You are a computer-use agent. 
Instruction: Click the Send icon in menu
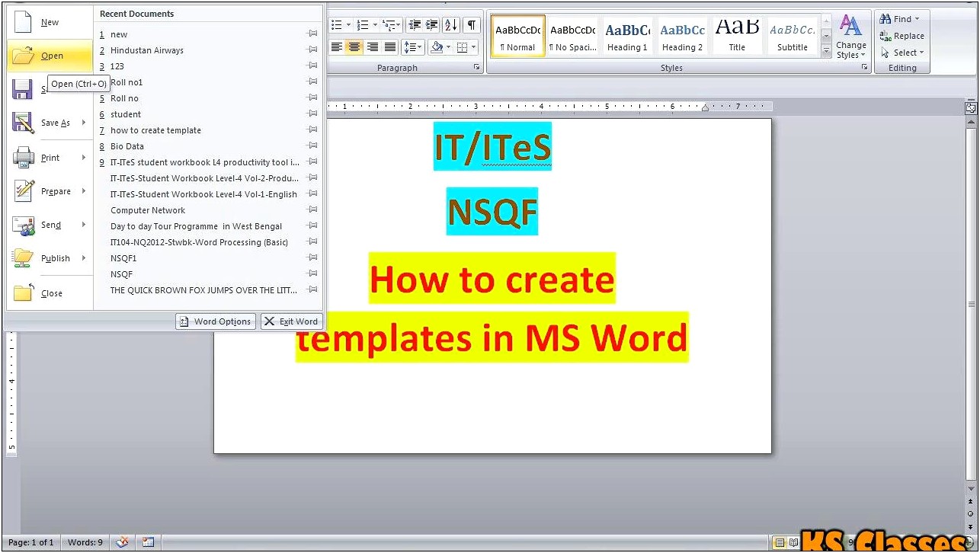(x=23, y=225)
